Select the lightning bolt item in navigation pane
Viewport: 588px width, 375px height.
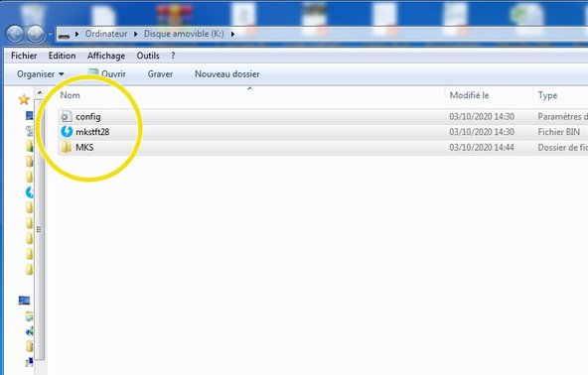[30, 192]
